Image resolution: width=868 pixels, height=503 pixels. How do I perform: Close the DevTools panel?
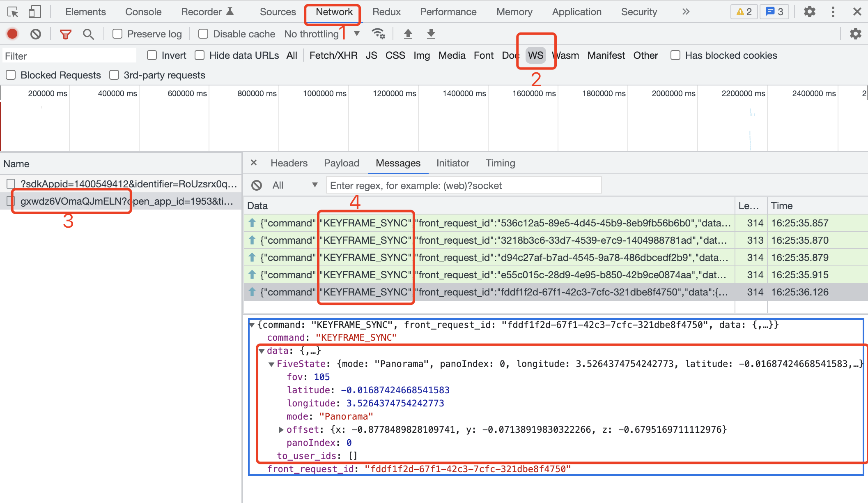pos(857,12)
